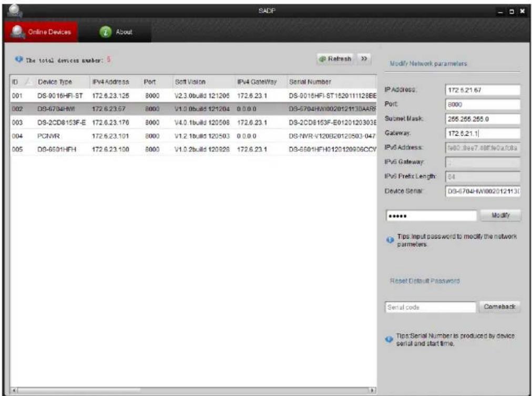Refresh the online device list
This screenshot has height=396, width=532.
[x=335, y=59]
